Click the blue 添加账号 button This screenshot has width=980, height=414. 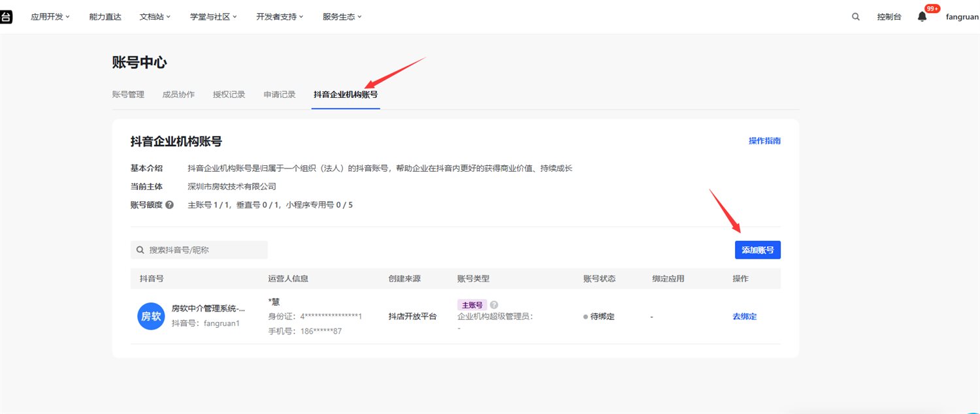tap(757, 250)
